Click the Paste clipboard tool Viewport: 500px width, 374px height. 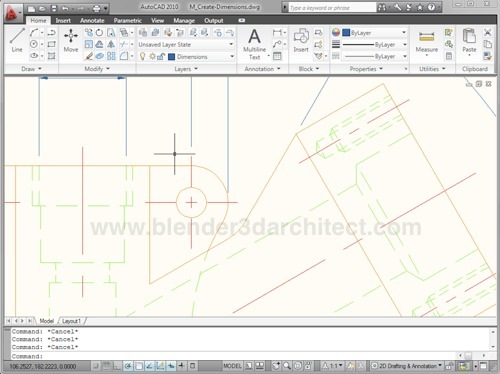pyautogui.click(x=469, y=41)
